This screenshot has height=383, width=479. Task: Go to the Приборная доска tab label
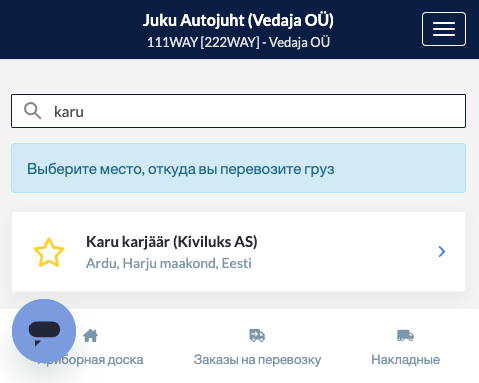tap(90, 360)
